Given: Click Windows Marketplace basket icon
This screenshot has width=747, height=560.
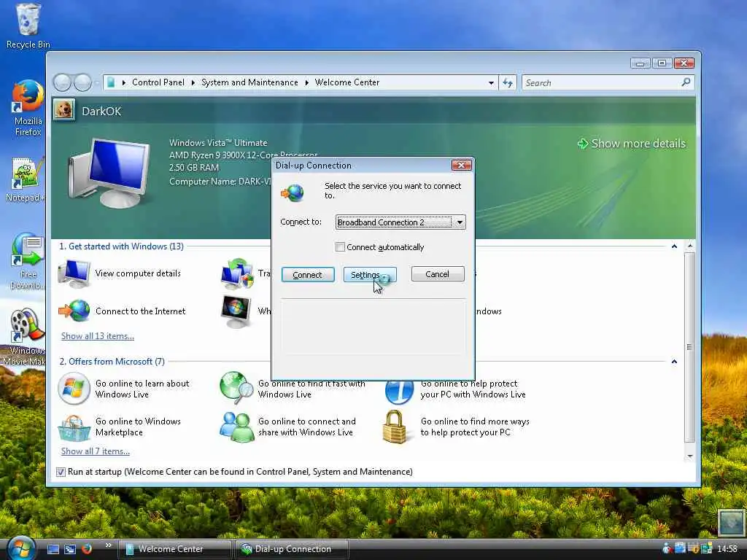Looking at the screenshot, I should pyautogui.click(x=74, y=427).
